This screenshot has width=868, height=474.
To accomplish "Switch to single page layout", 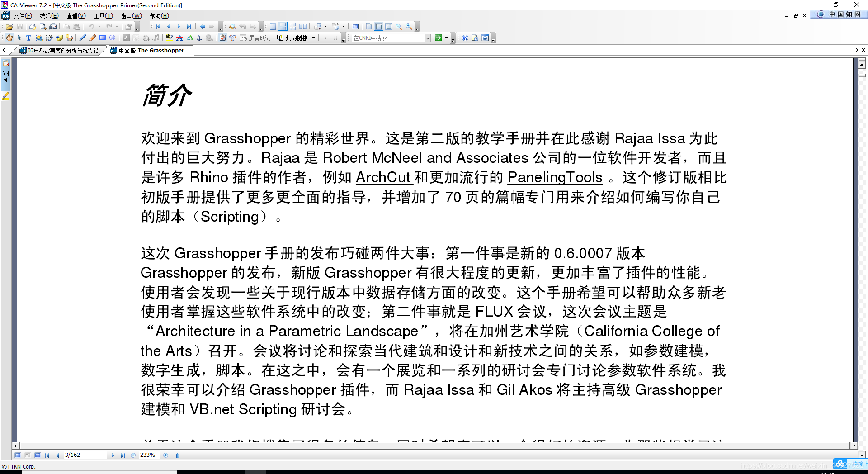I will tap(273, 27).
